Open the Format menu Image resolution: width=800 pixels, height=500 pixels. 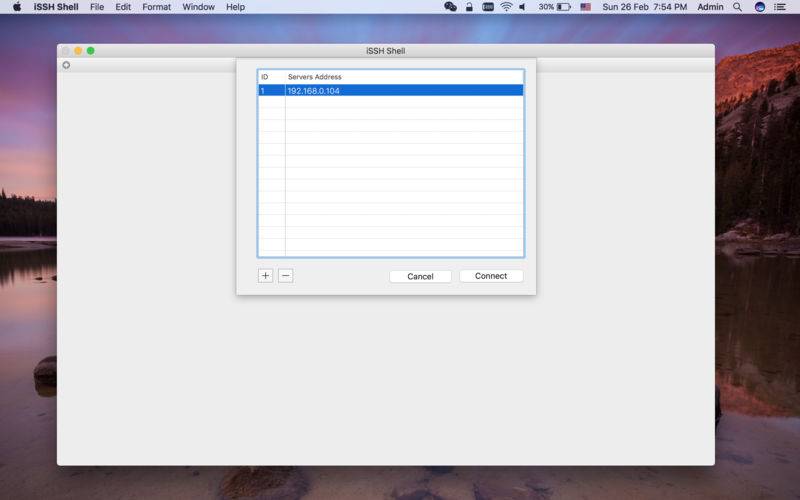(156, 7)
